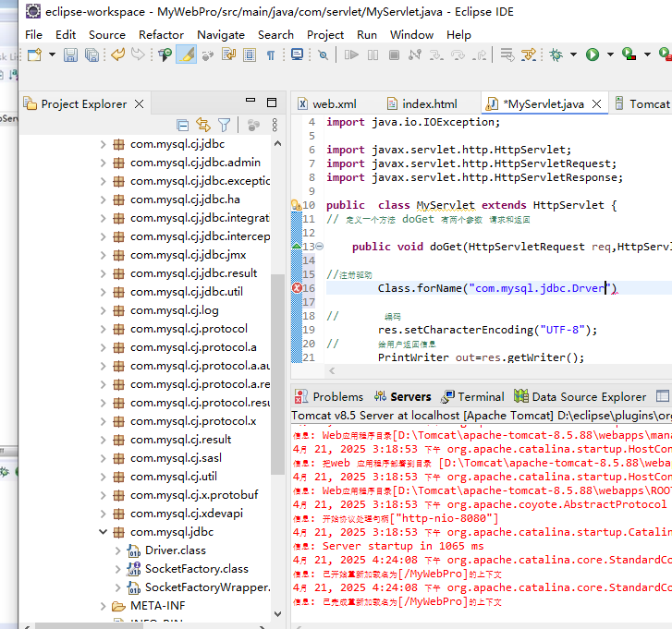Open the Refactor menu
The width and height of the screenshot is (672, 629).
161,34
